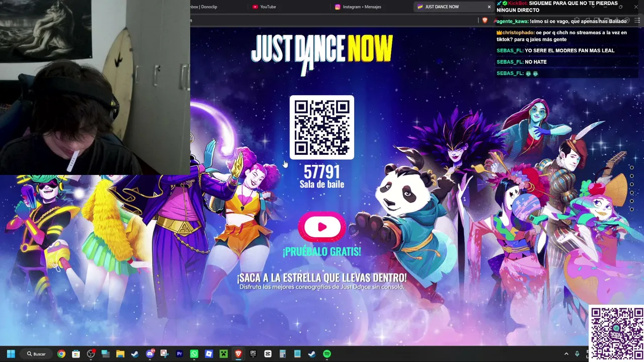Image resolution: width=644 pixels, height=362 pixels.
Task: Open File Explorer folder icon in taskbar
Action: (x=120, y=354)
